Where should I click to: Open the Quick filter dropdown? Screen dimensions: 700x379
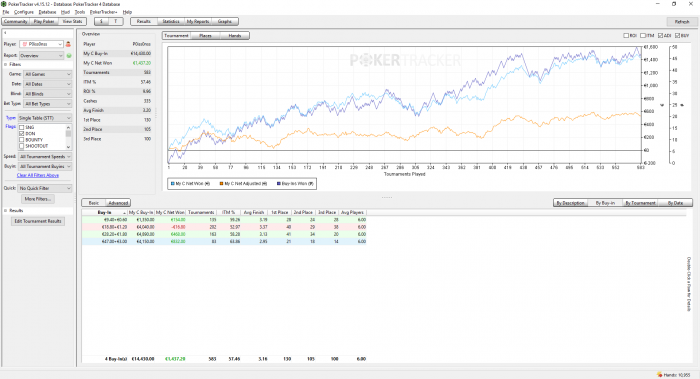tap(45, 188)
